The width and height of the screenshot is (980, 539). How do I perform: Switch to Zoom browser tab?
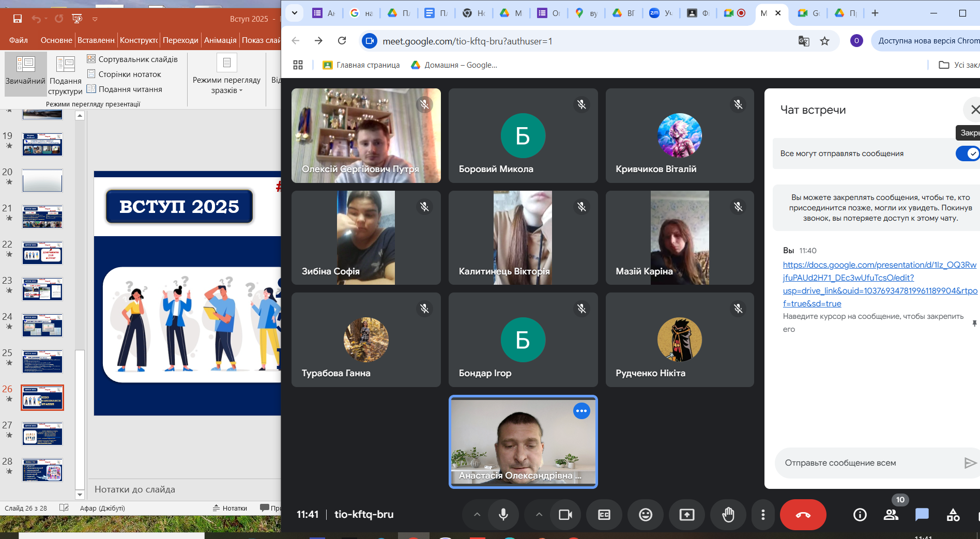pos(660,13)
